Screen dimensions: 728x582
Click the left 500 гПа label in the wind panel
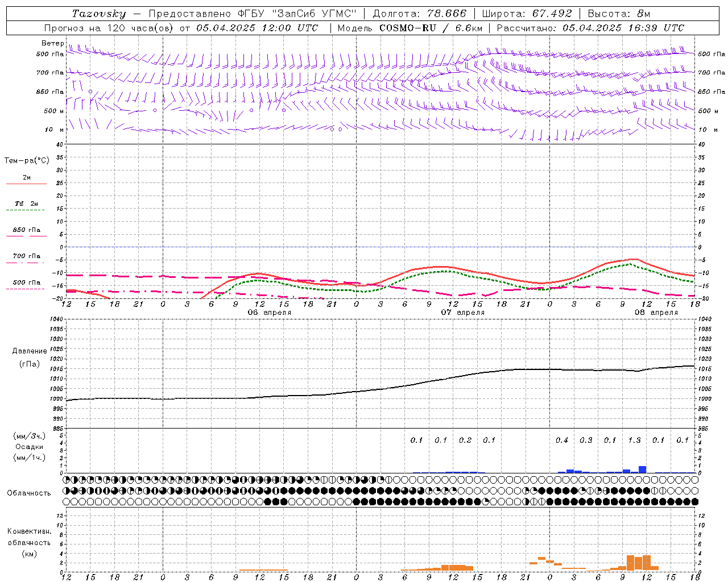pyautogui.click(x=50, y=55)
